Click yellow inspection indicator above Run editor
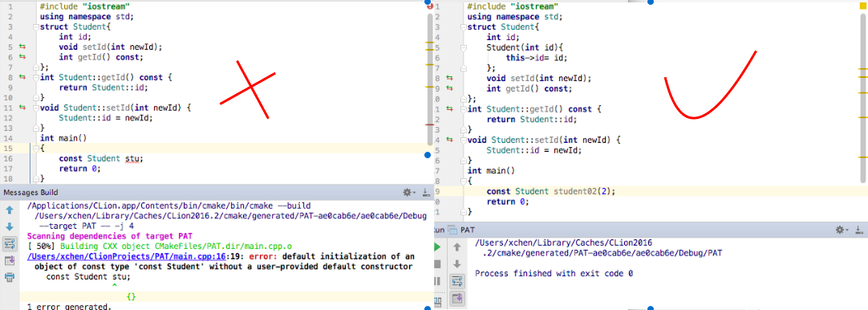This screenshot has height=310, width=868. (x=863, y=6)
